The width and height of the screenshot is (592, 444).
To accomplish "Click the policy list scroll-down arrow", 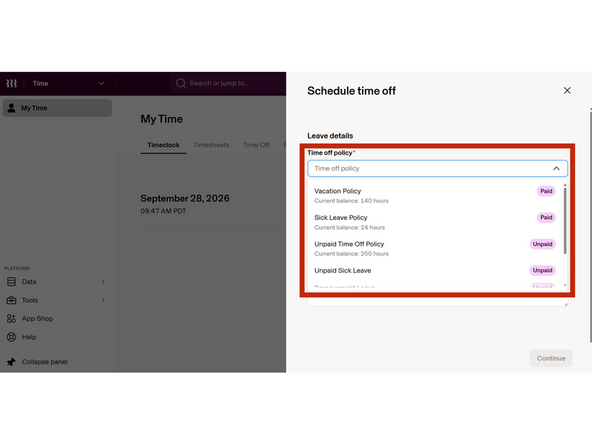I will click(565, 285).
